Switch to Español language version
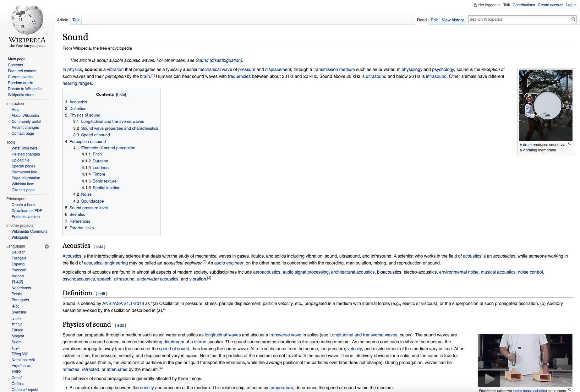 (x=18, y=264)
